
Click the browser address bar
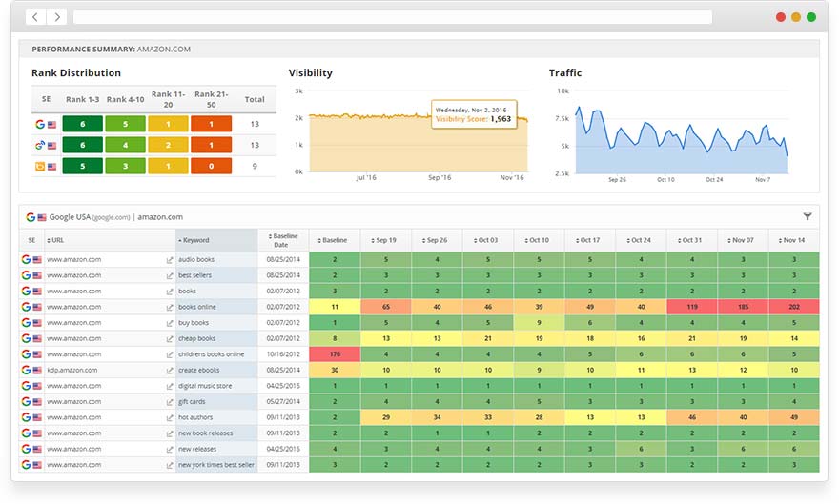392,17
